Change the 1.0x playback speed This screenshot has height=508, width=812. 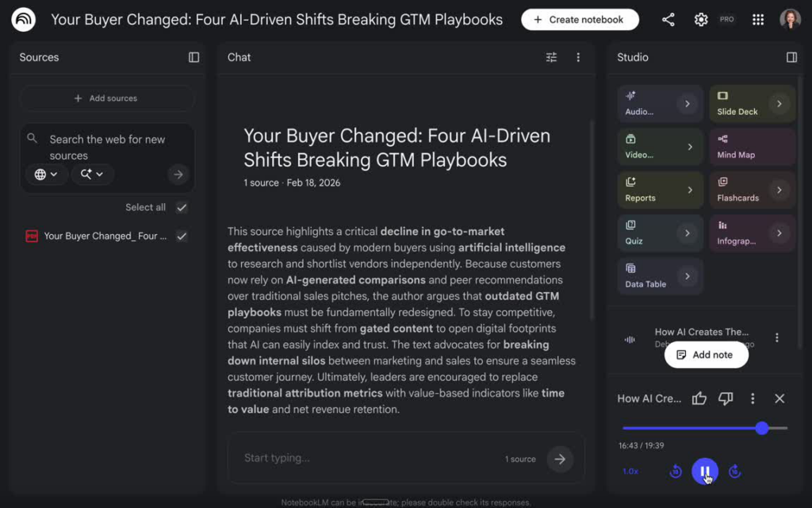click(630, 471)
